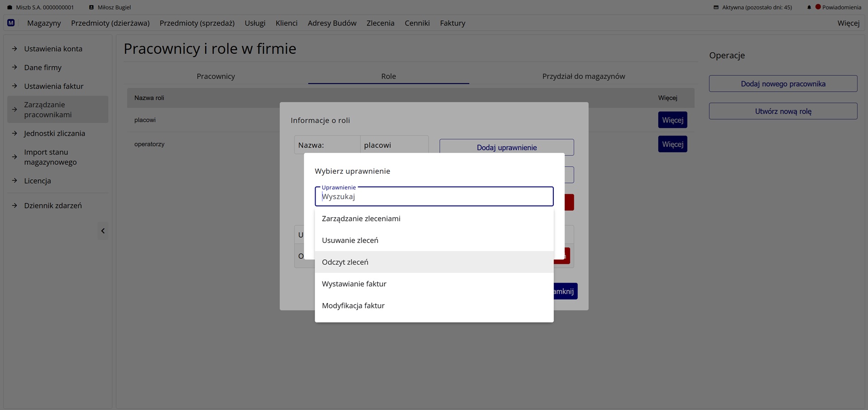Open Więcej for the operatorzy role
Screen dimensions: 868x410
672,144
